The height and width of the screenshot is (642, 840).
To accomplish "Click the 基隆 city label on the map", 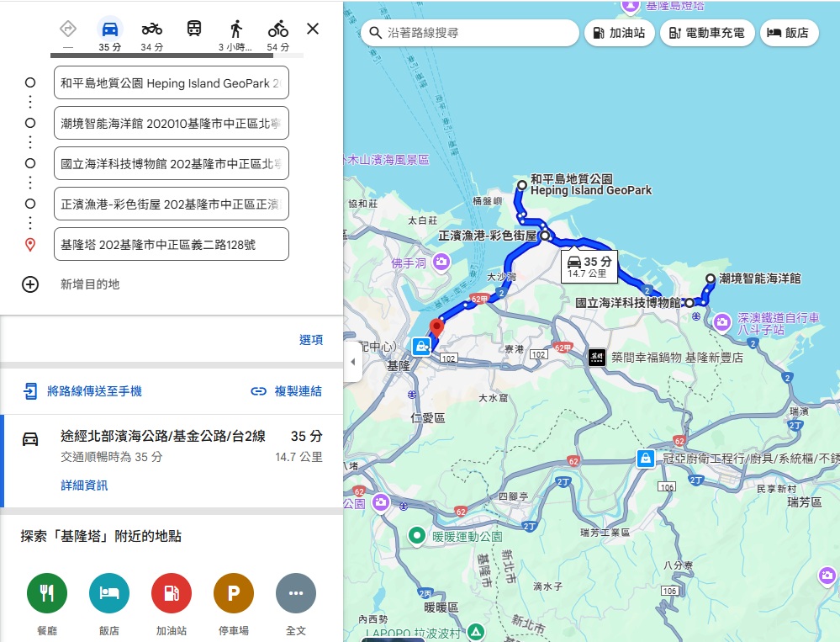I will [x=399, y=365].
